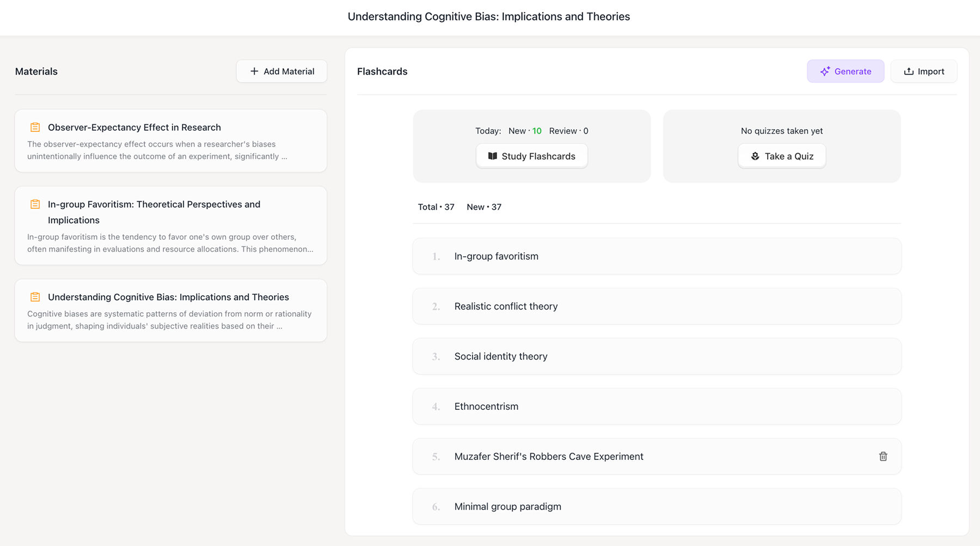Viewport: 980px width, 546px height.
Task: Click the book icon on Study Flashcards
Action: coord(492,156)
